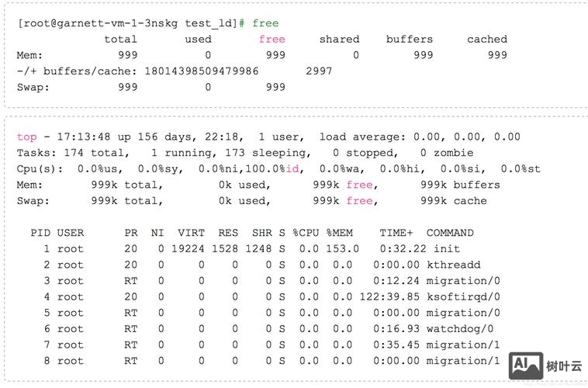Click the TIME+ column header
Screen dimensions: 588x388
[x=396, y=233]
